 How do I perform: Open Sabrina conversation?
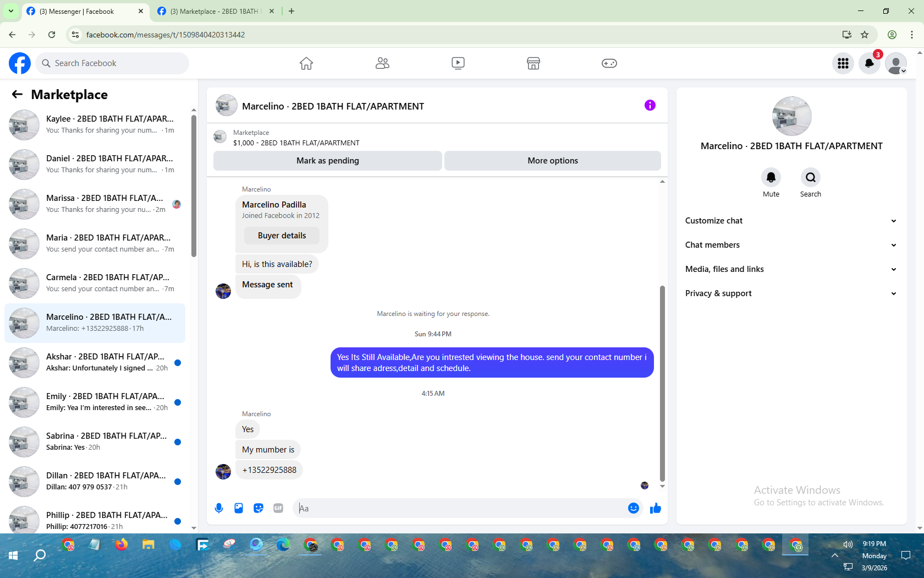pyautogui.click(x=95, y=442)
